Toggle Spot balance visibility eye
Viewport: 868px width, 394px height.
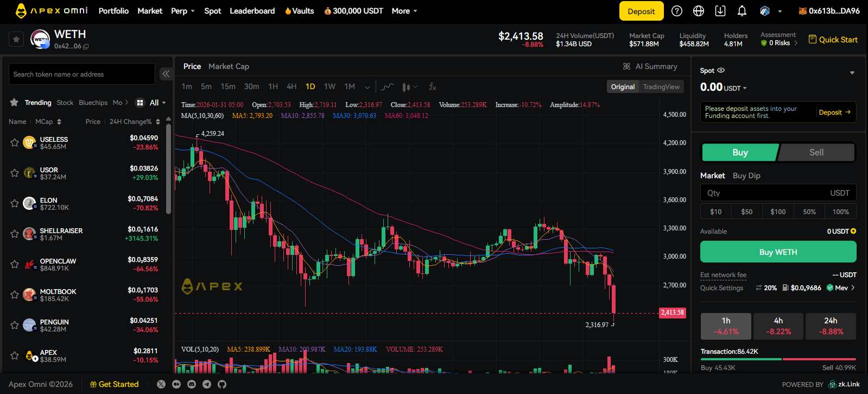click(721, 71)
